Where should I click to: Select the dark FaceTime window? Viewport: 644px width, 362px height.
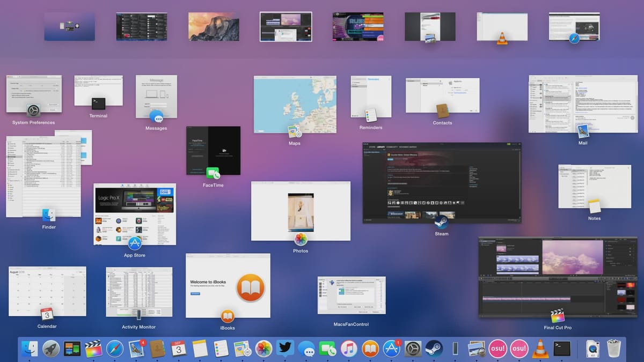click(213, 150)
